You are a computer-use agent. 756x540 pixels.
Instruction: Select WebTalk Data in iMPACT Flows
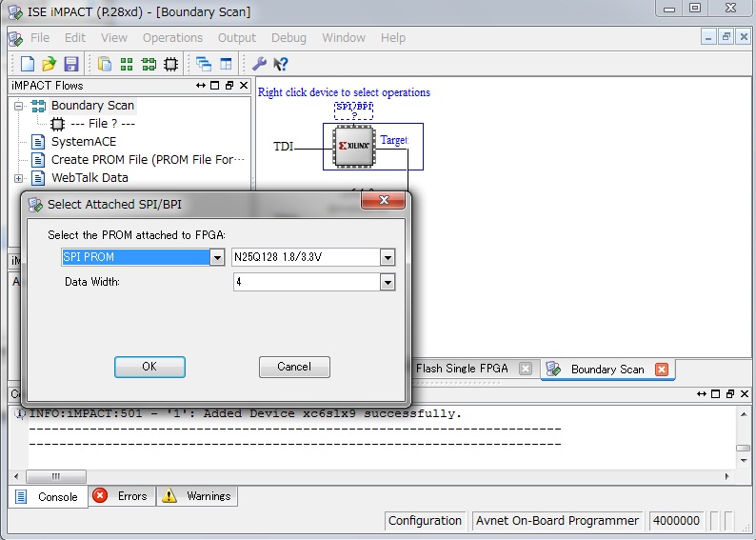coord(90,178)
